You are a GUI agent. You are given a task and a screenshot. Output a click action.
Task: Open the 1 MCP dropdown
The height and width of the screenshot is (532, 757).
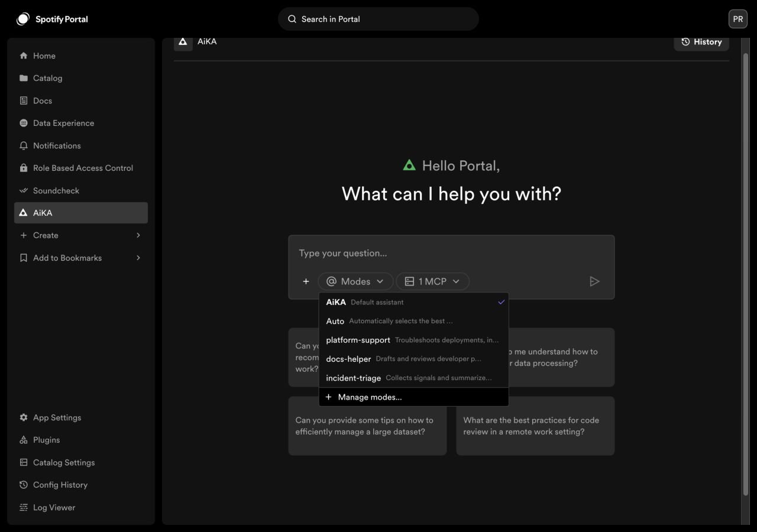432,281
